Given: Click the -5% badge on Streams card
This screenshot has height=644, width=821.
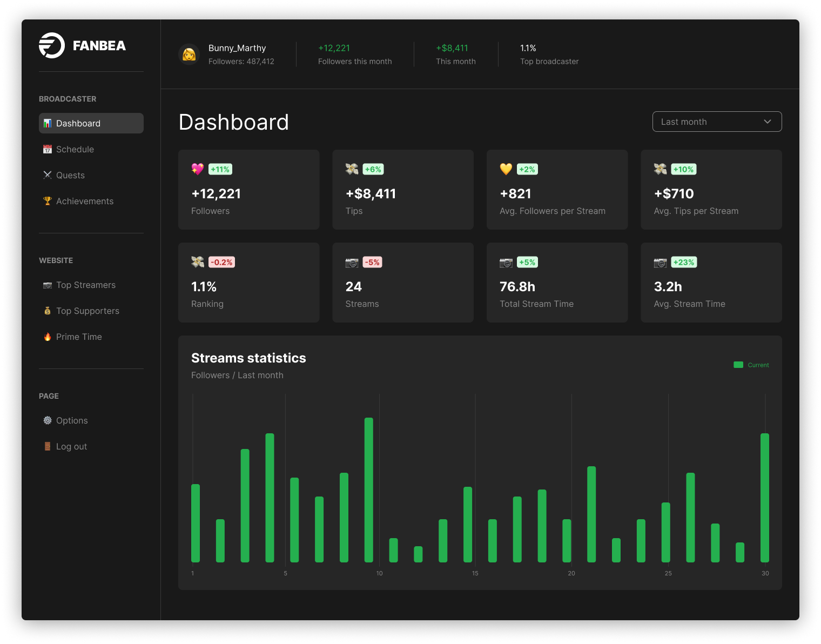Looking at the screenshot, I should pos(373,262).
